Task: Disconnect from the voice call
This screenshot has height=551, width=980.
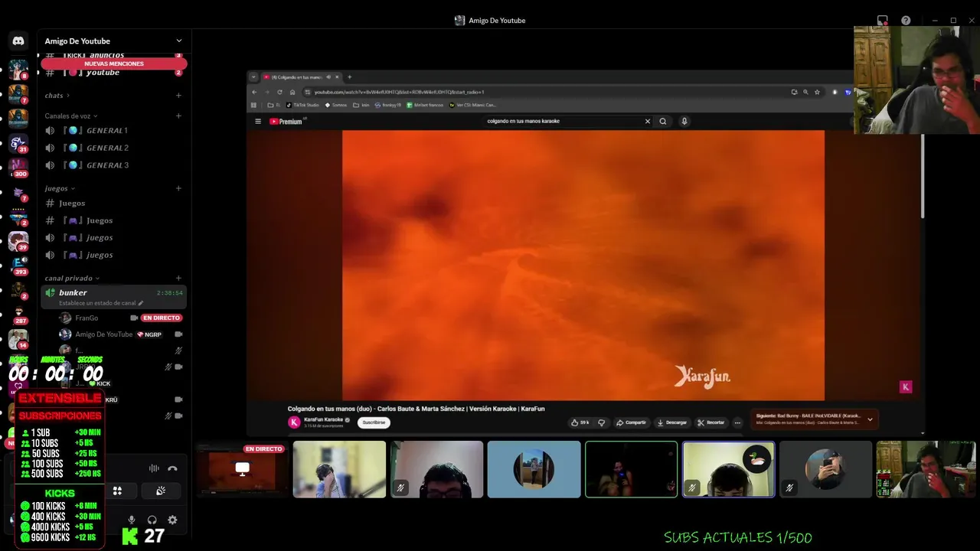Action: 172,468
